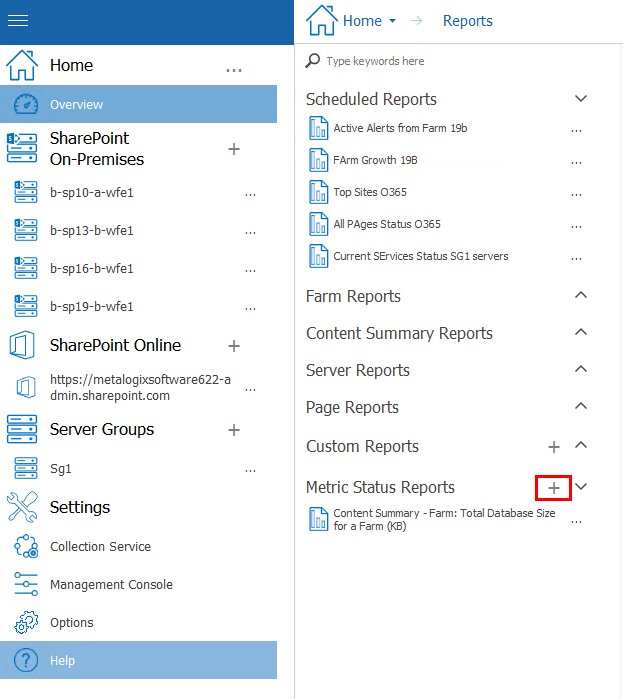Open FArm Growth 19B report

(375, 160)
